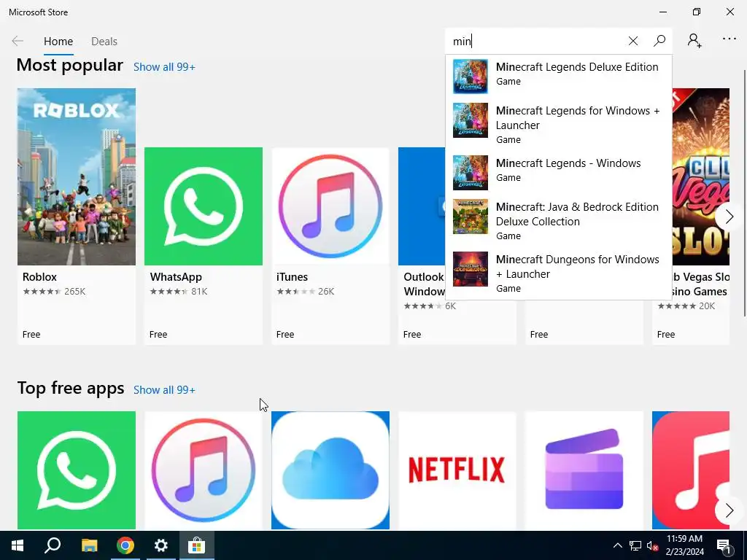The image size is (747, 560).
Task: Clear the search text with the X icon
Action: pyautogui.click(x=632, y=41)
